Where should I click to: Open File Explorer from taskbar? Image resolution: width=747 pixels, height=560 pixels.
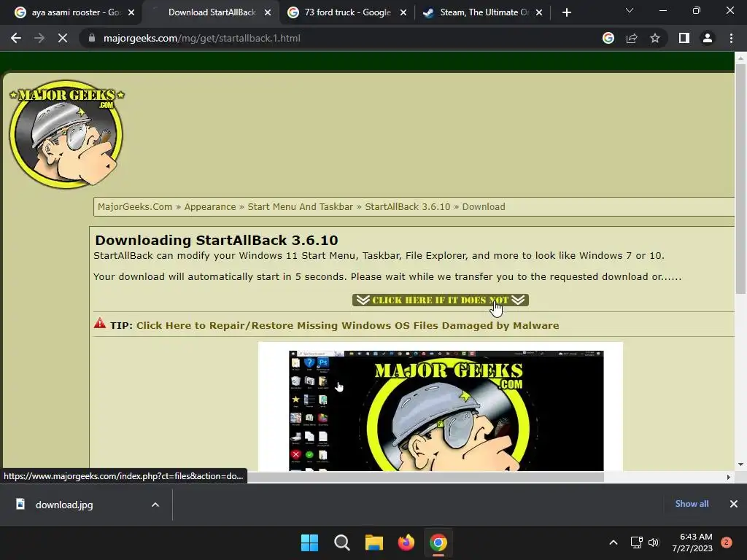[374, 542]
